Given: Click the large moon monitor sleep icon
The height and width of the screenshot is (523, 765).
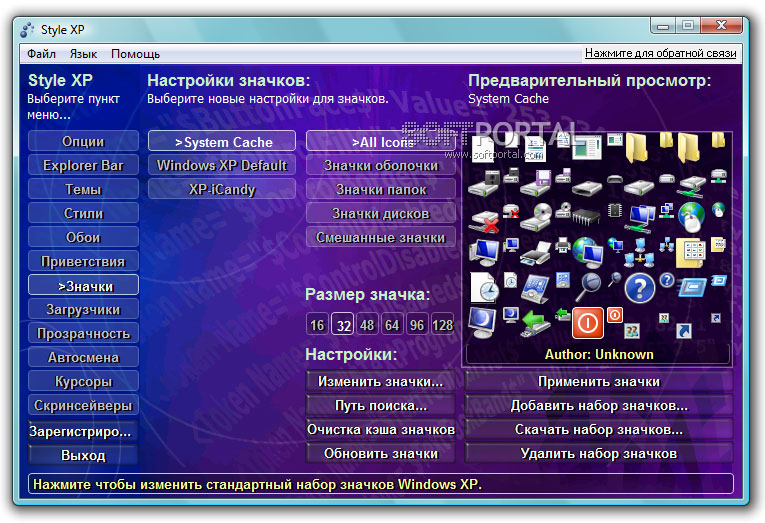Looking at the screenshot, I should (x=482, y=322).
